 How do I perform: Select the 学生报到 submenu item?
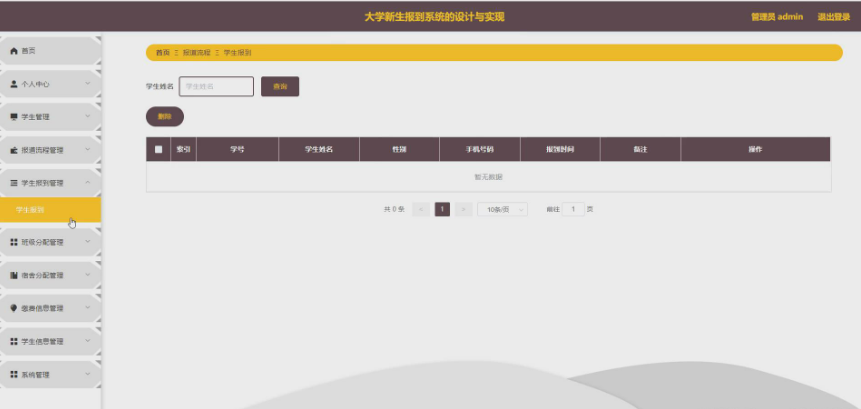point(51,210)
